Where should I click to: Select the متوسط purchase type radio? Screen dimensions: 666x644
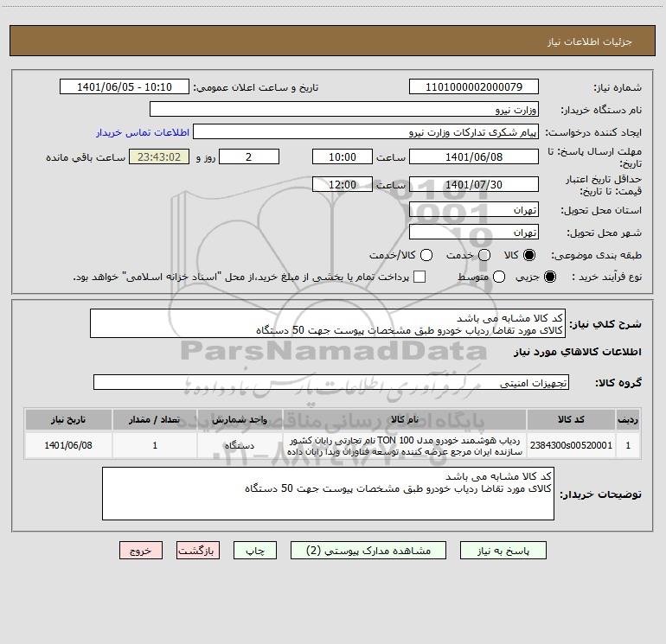tap(499, 277)
